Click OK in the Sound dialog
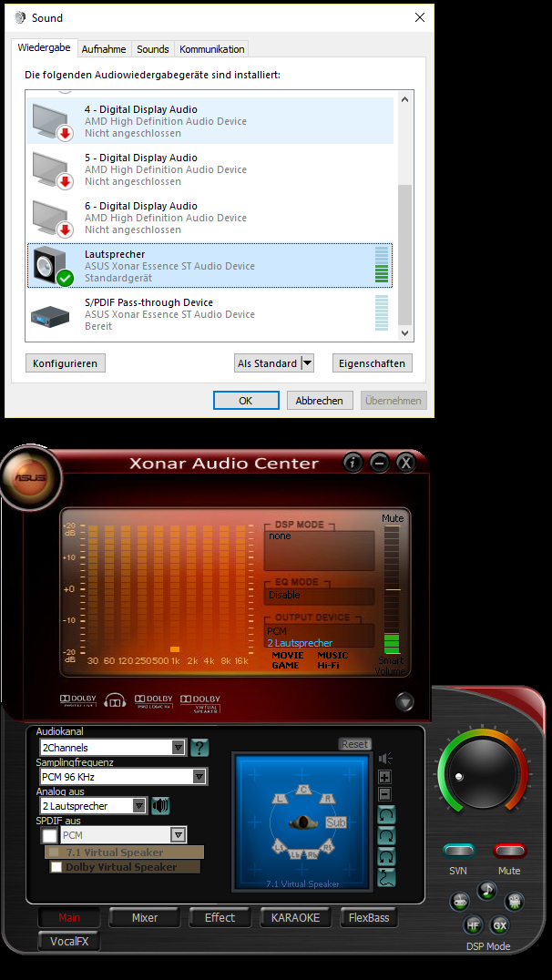This screenshot has height=980, width=552. pyautogui.click(x=246, y=401)
